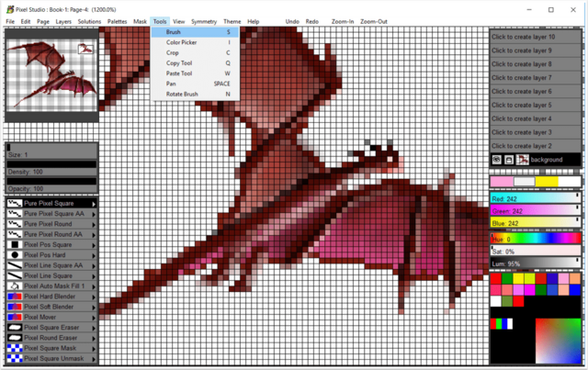588x370 pixels.
Task: Expand Pure Pixel Square brush submenu arrow
Action: click(94, 204)
